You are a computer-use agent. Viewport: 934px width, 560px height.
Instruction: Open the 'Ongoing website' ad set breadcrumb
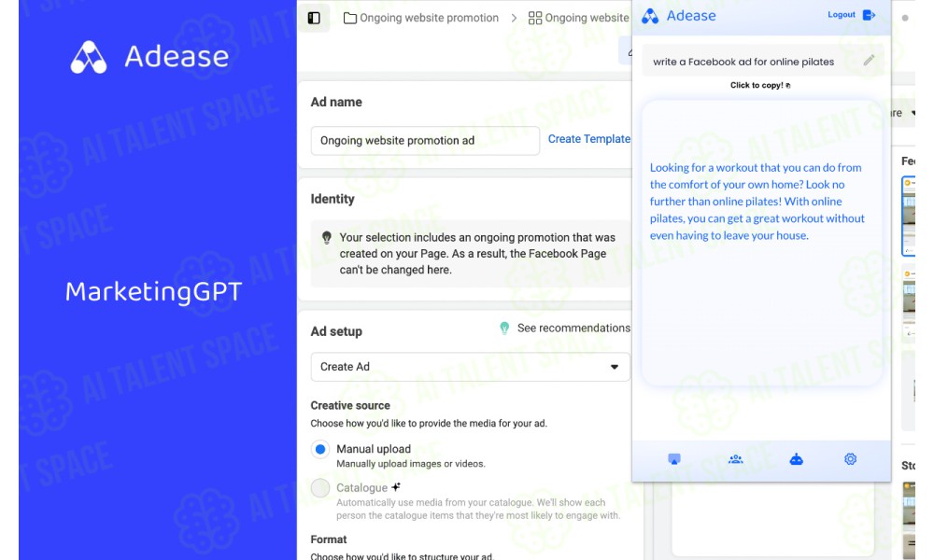587,18
